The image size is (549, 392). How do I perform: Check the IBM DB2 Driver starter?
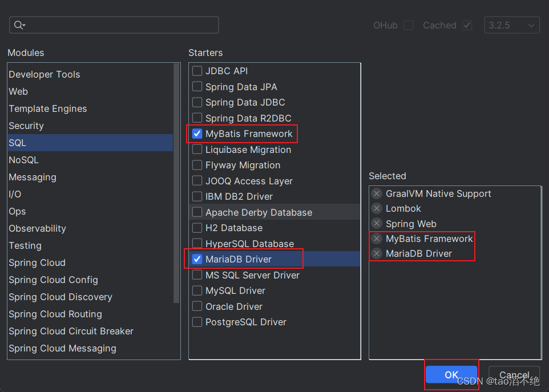[x=197, y=196]
